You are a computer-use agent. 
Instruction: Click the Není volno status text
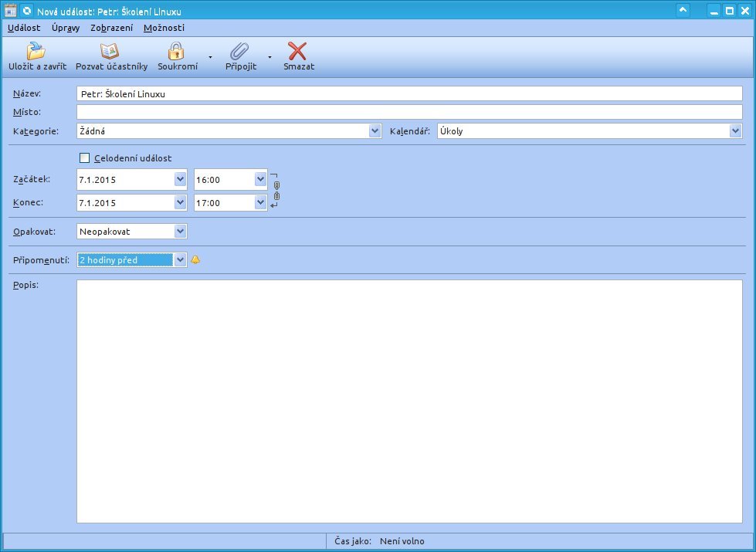402,541
